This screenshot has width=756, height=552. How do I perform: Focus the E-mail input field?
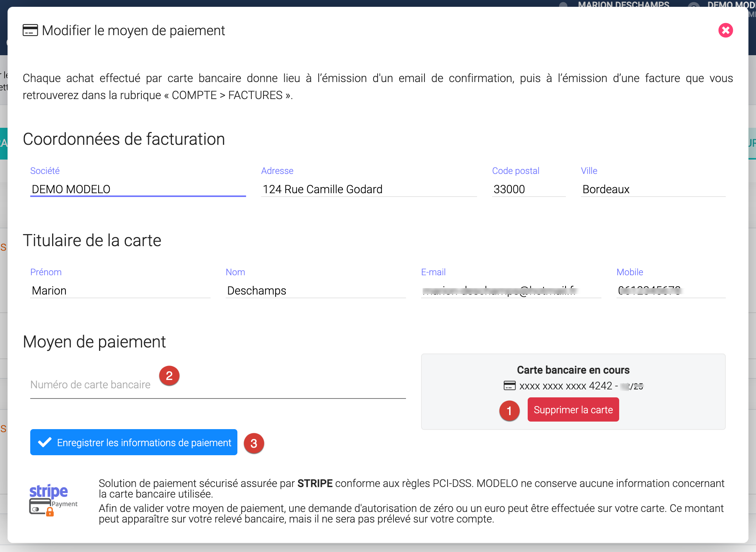point(511,290)
